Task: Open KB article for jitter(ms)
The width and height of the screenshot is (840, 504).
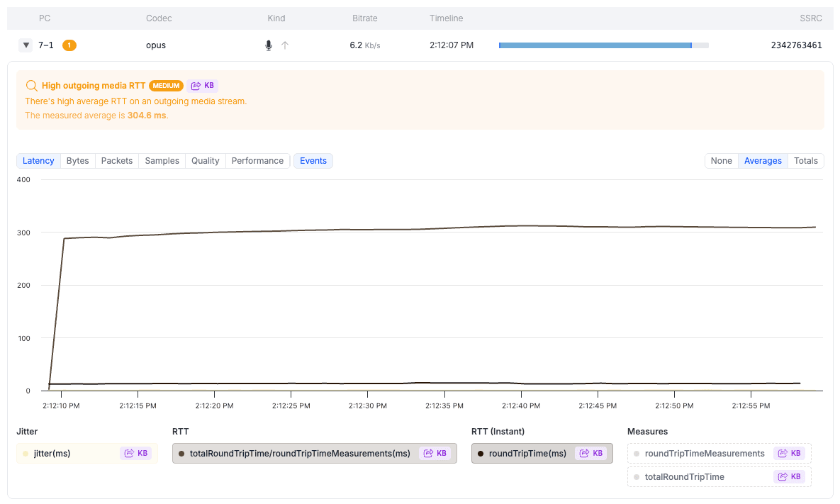Action: point(136,454)
